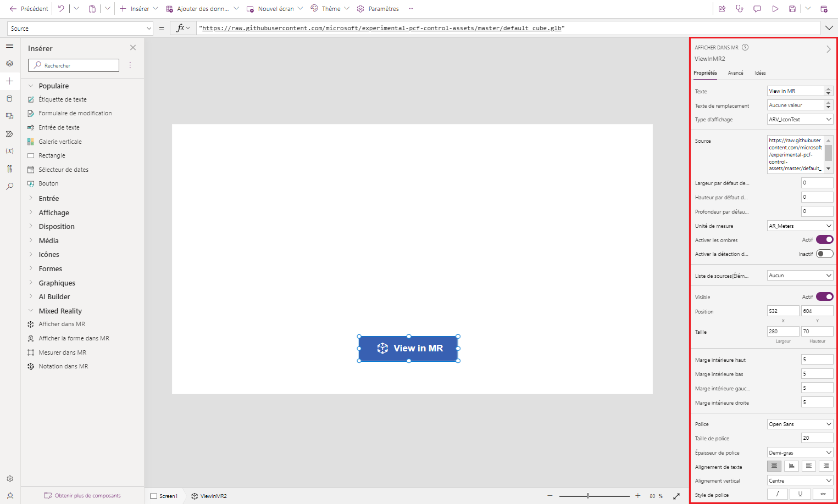The width and height of the screenshot is (838, 504).
Task: Switch to the Avancé tab
Action: coord(735,73)
